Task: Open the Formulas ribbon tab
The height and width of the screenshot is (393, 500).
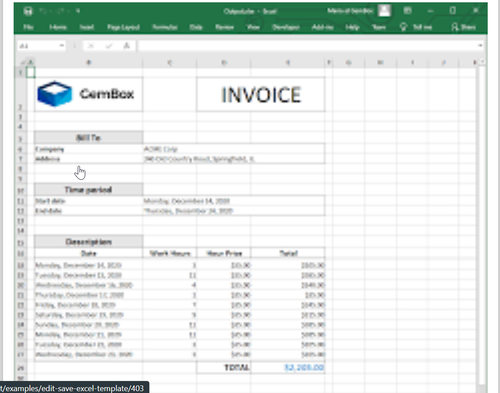Action: coord(165,27)
